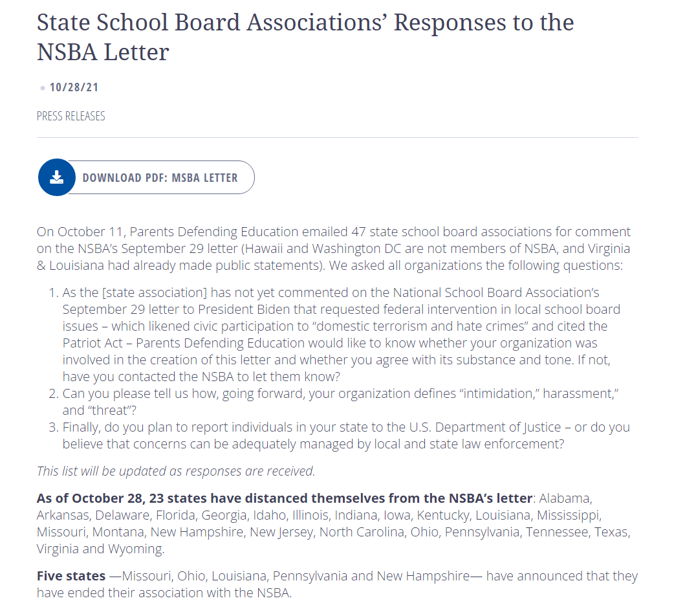The image size is (674, 616).
Task: Click the horizontal divider under Press Releases
Action: click(x=337, y=137)
